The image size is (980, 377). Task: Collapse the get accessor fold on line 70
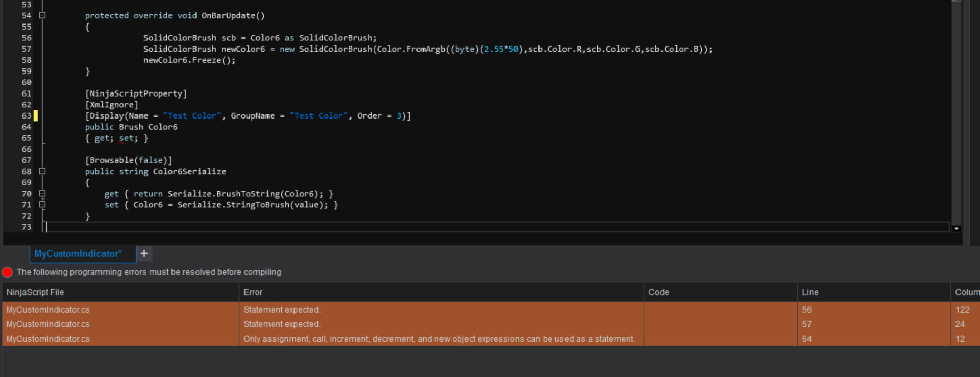(x=42, y=194)
